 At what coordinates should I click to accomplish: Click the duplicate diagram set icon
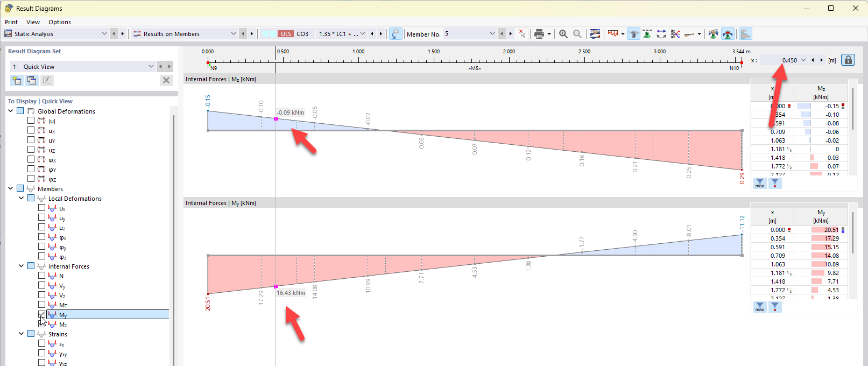[x=32, y=80]
